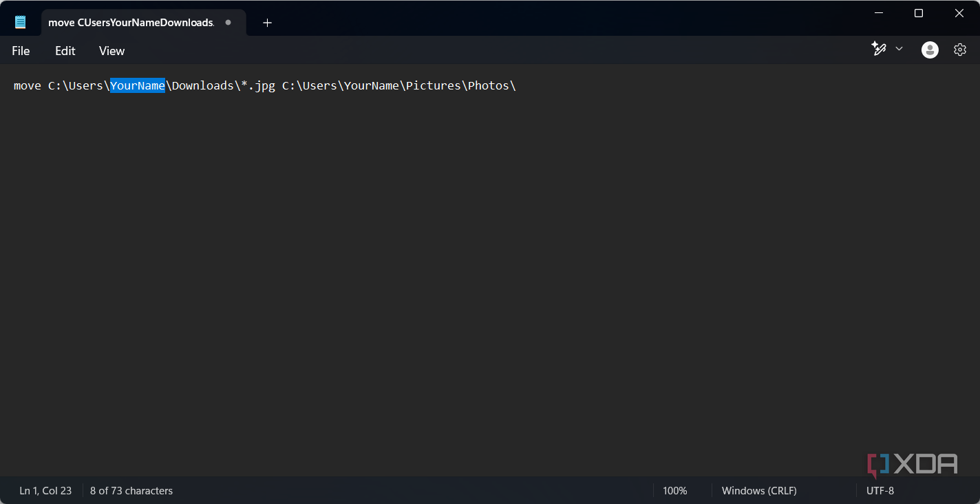Click the UTF-8 encoding indicator
This screenshot has height=504, width=980.
[880, 490]
